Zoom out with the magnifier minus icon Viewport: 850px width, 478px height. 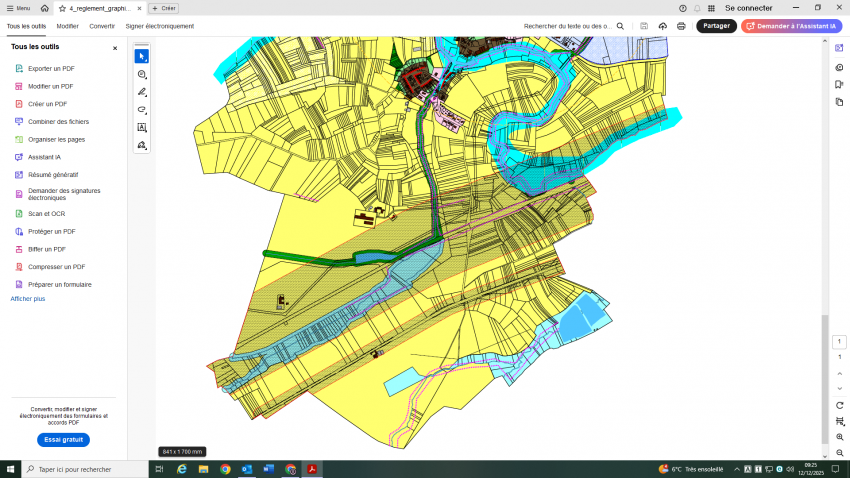click(x=840, y=453)
